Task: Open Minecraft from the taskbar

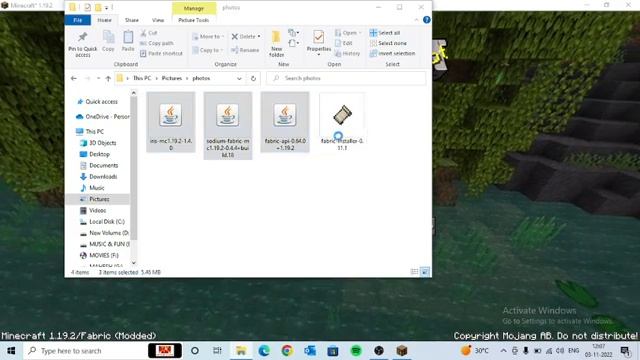Action: [402, 351]
